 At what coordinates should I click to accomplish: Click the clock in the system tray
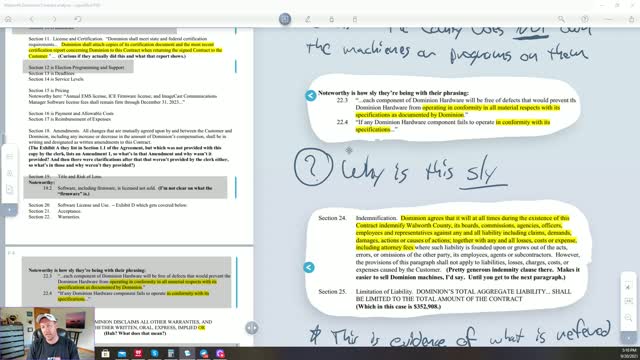click(629, 353)
